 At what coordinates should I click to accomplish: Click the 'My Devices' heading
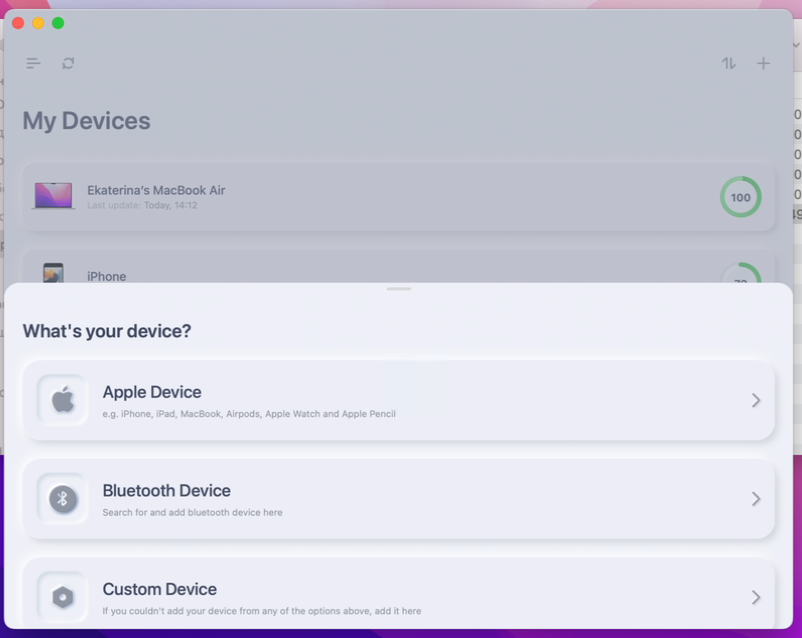[x=86, y=121]
